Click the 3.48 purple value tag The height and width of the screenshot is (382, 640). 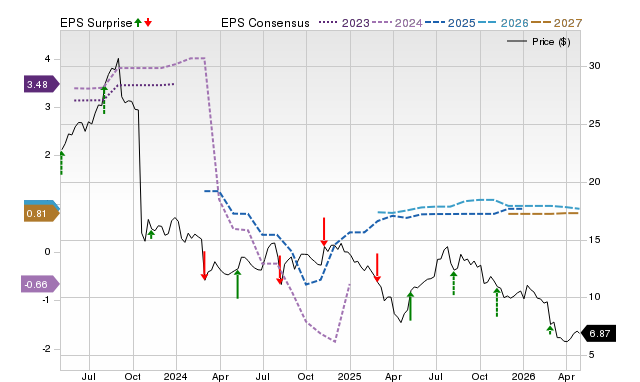(42, 84)
